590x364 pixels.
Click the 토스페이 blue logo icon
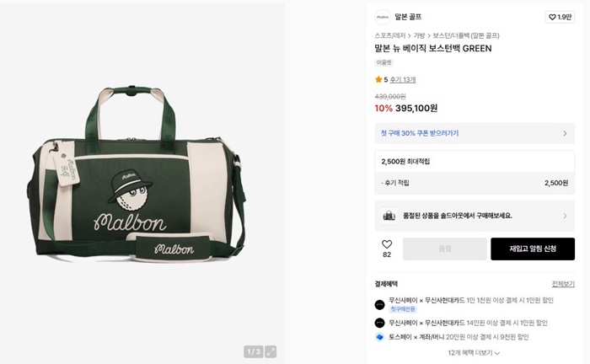click(379, 337)
